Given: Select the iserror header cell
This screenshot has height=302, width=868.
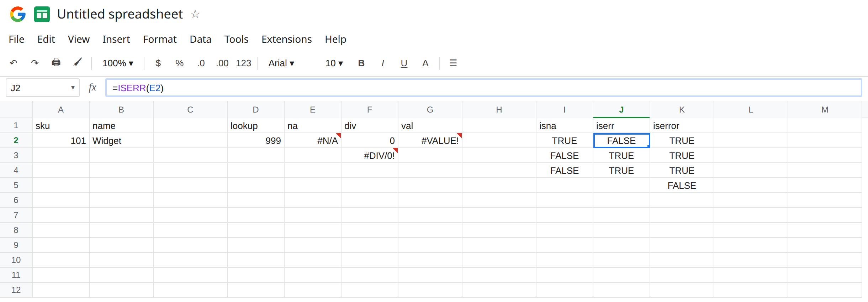Looking at the screenshot, I should click(682, 126).
